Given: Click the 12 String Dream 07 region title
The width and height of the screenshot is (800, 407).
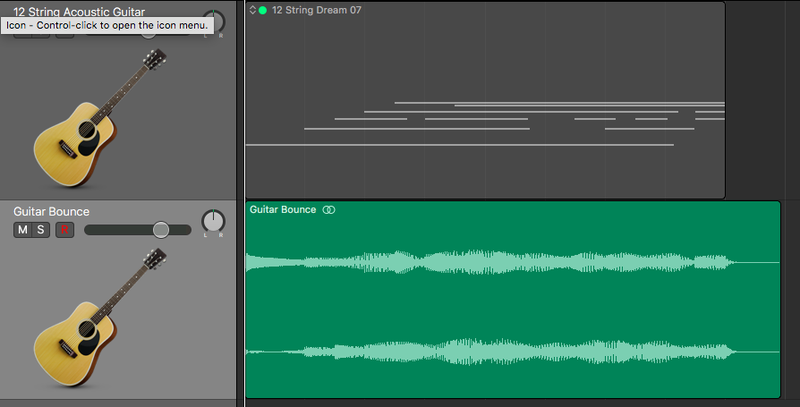Looking at the screenshot, I should [x=316, y=10].
